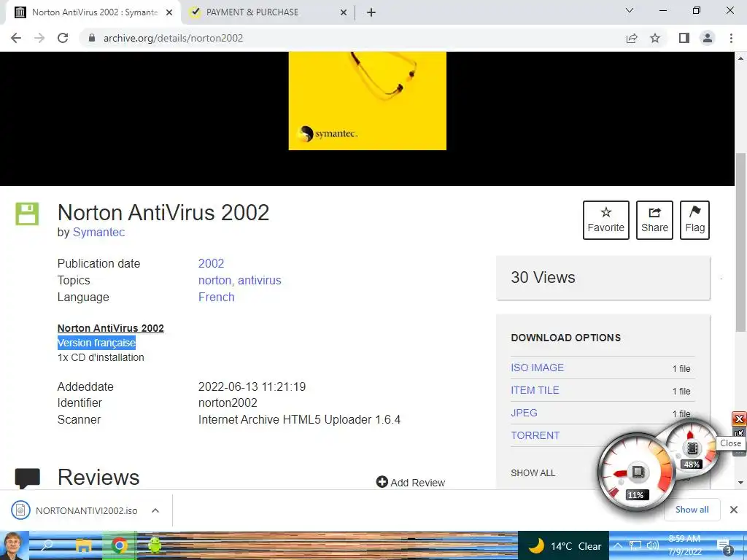Image resolution: width=747 pixels, height=560 pixels.
Task: Open the Android emulator taskbar icon
Action: pos(155,545)
